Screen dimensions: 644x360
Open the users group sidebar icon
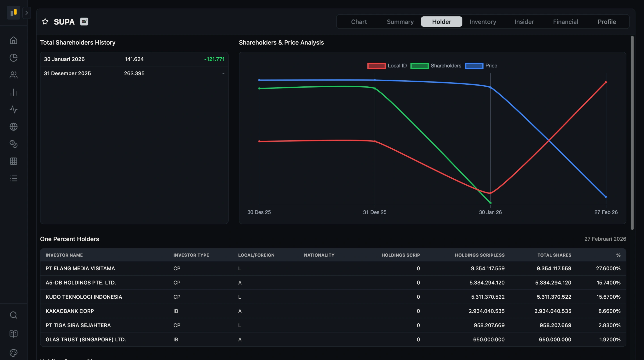pyautogui.click(x=13, y=75)
